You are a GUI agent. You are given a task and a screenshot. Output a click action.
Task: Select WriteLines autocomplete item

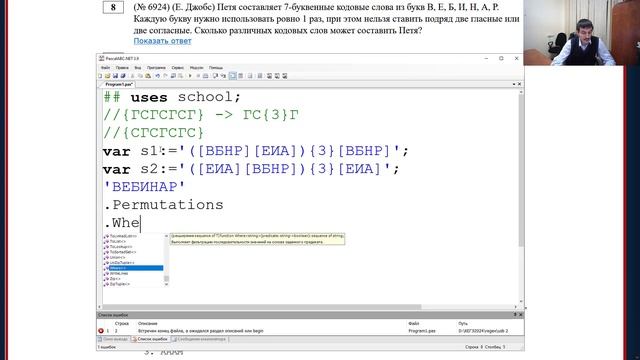118,273
